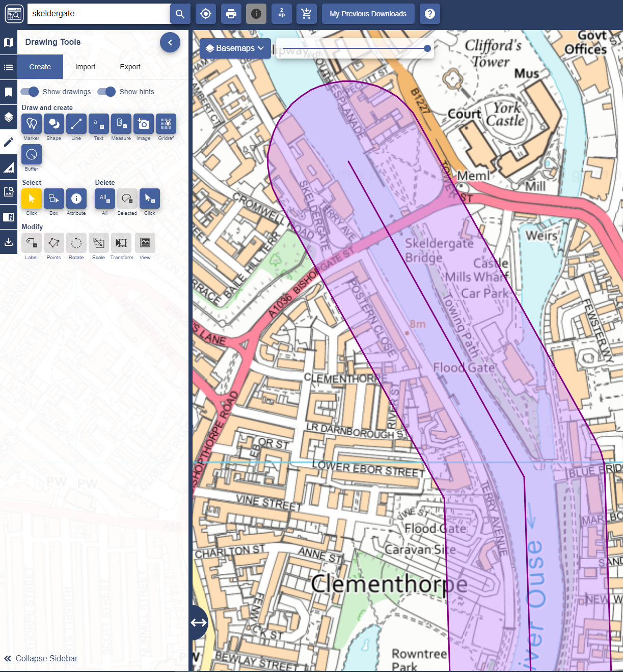Image resolution: width=623 pixels, height=672 pixels.
Task: Open My Previous Downloads
Action: click(x=368, y=14)
